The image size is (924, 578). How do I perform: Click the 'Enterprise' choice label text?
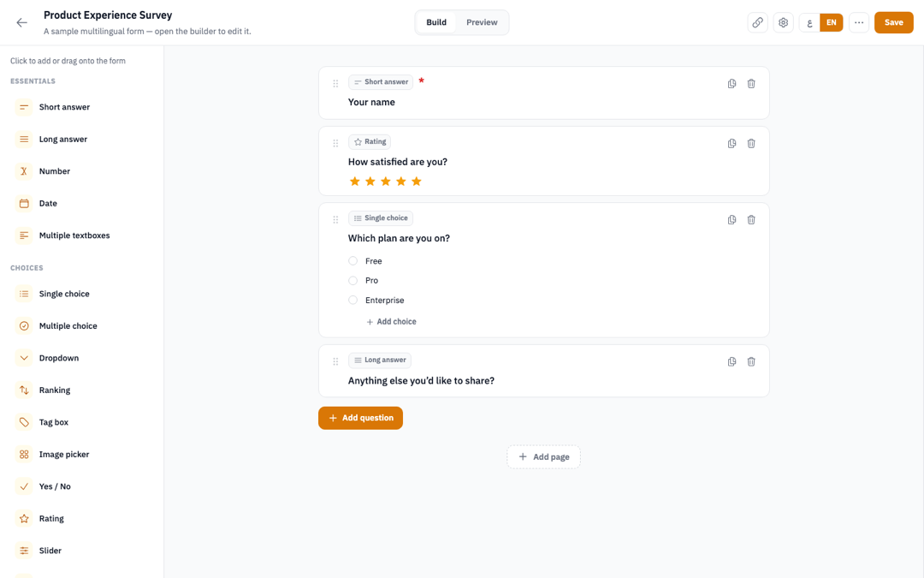pos(385,301)
